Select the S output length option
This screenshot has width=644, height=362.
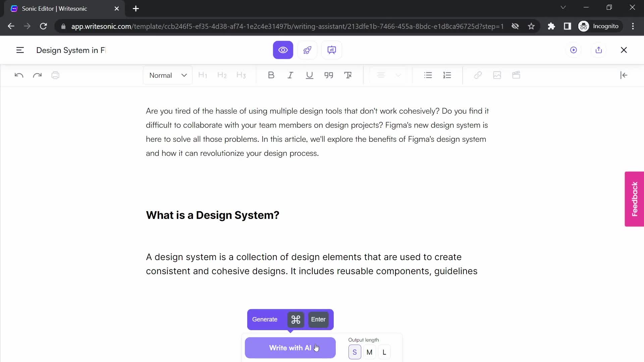[354, 352]
